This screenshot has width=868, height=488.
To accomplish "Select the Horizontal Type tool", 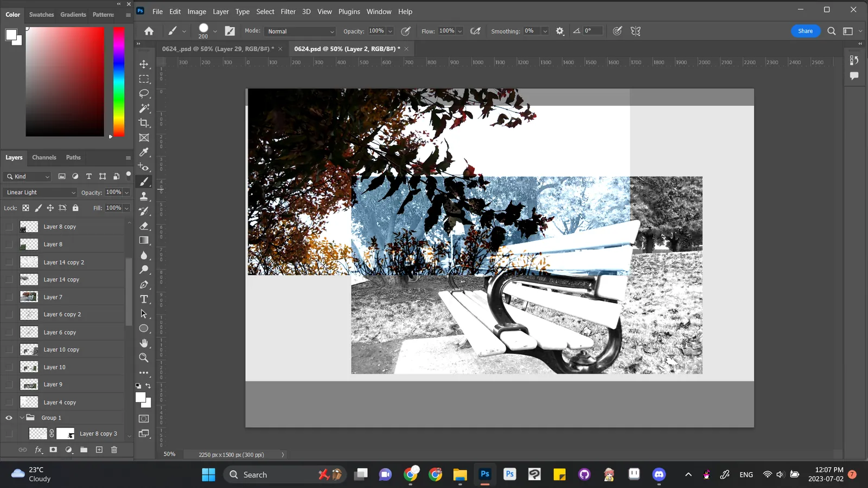I will pos(144,299).
